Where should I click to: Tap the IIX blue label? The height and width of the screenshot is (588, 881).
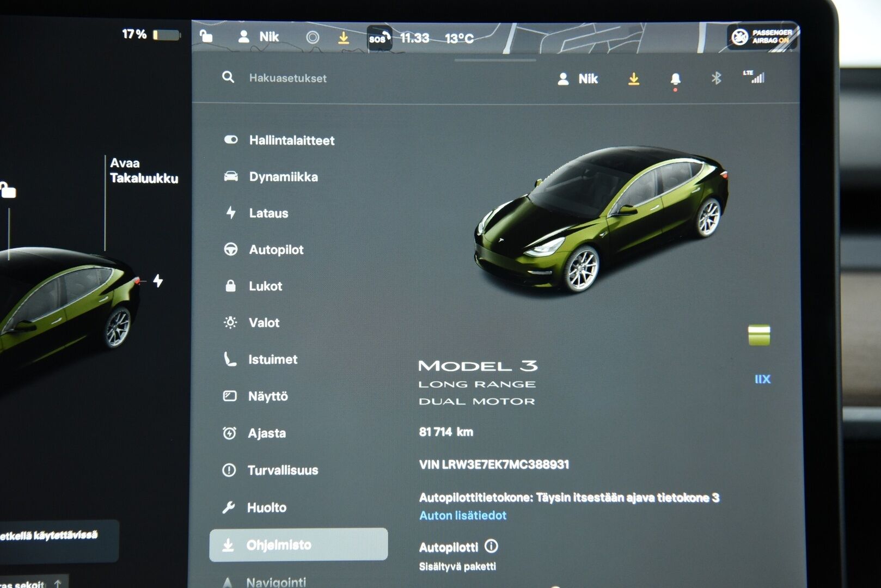(x=762, y=379)
